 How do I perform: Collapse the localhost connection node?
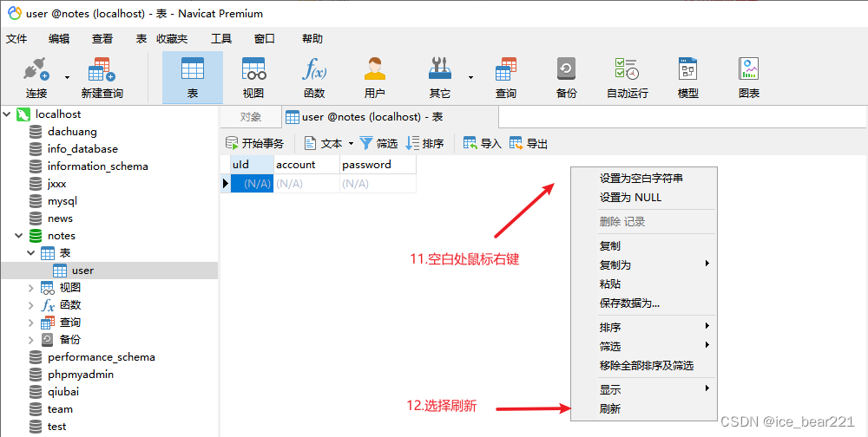pos(7,114)
